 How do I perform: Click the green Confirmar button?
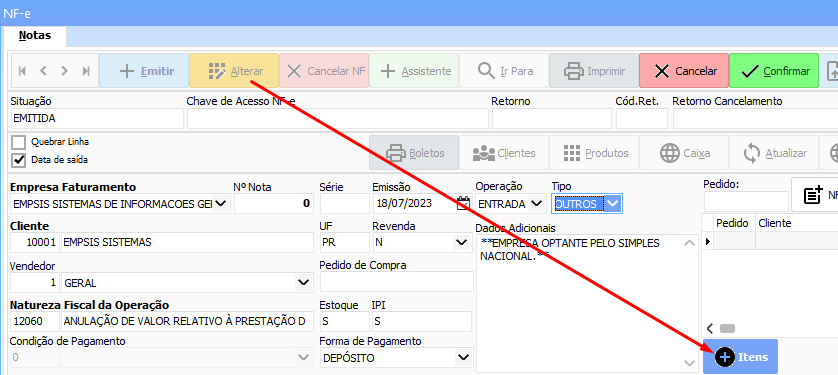coord(773,71)
